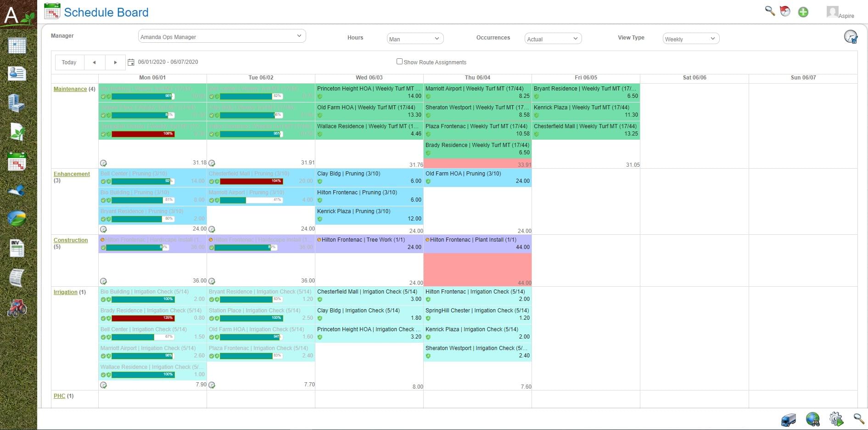
Task: Click the bottom-right magnifying glass icon
Action: pos(859,419)
